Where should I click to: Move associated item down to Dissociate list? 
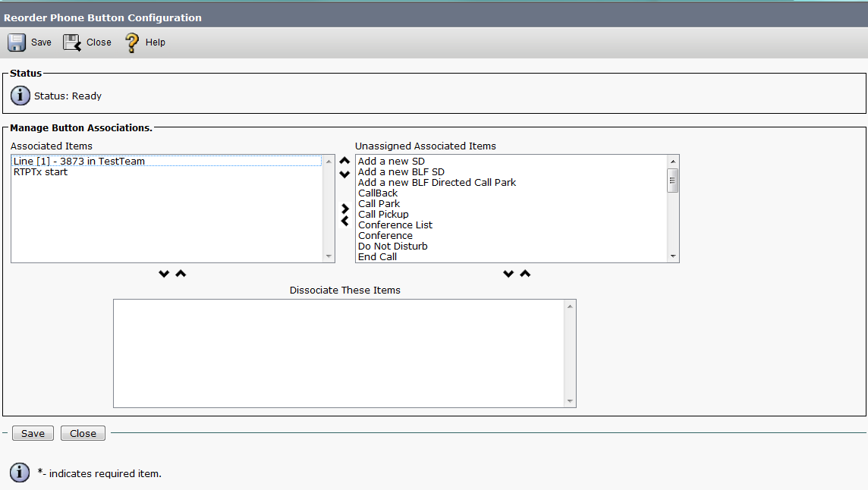click(164, 274)
